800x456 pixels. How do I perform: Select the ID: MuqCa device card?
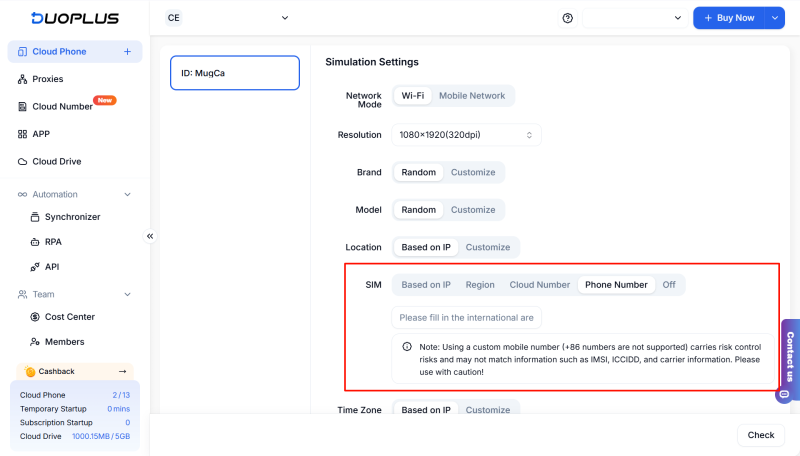(x=235, y=73)
